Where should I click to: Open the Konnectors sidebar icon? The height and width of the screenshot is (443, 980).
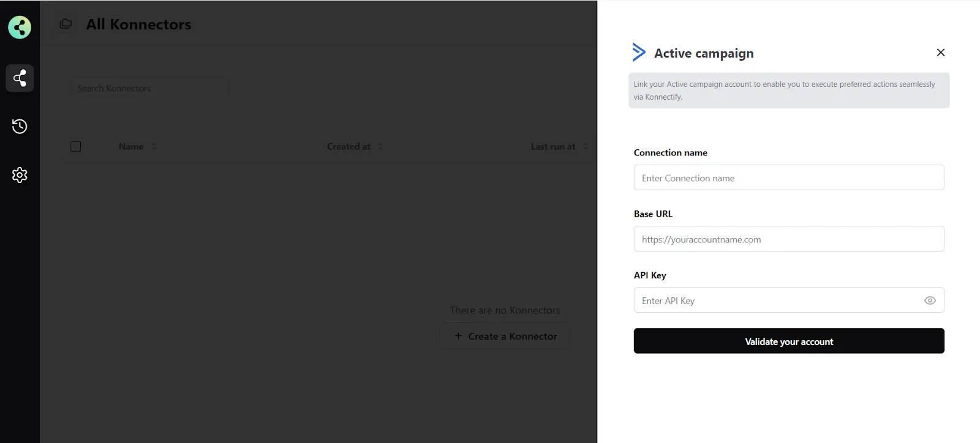click(20, 78)
